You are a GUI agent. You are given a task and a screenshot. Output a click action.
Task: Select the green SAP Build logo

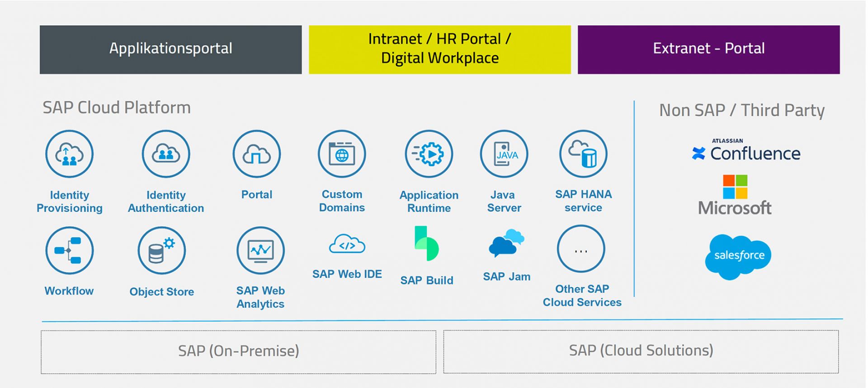point(426,243)
